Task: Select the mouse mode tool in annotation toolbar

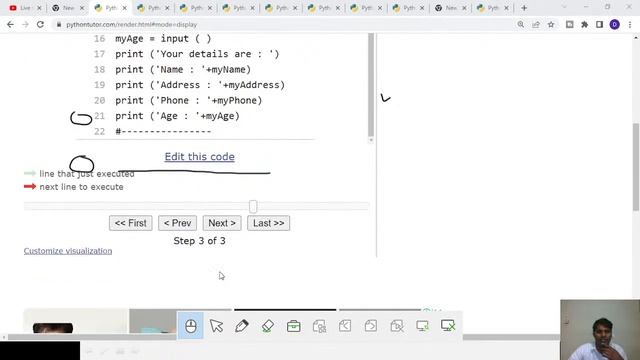Action: pyautogui.click(x=191, y=326)
